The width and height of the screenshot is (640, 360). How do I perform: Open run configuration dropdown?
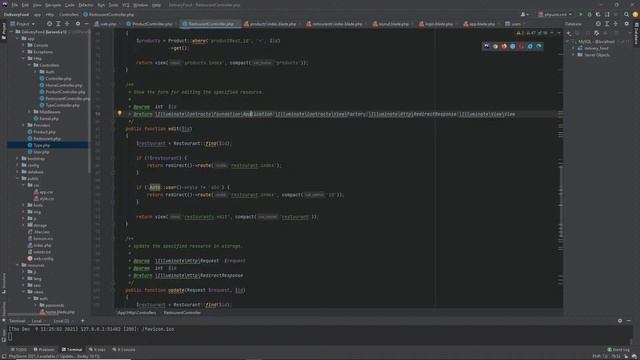(554, 14)
